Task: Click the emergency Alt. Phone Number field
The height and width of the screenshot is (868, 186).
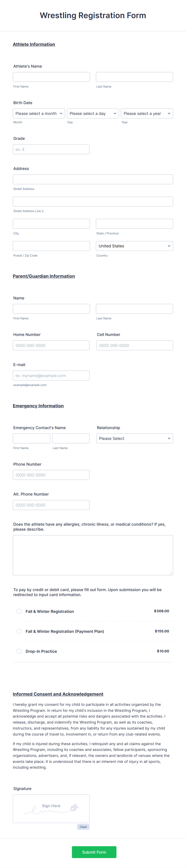Action: [x=51, y=505]
